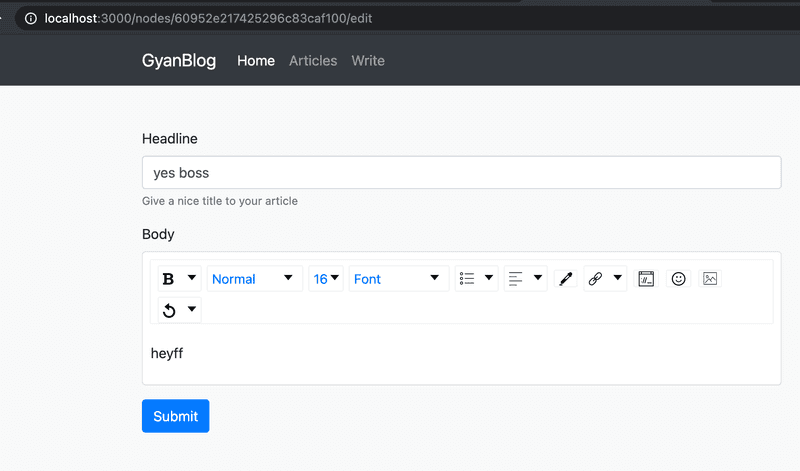This screenshot has width=800, height=471.
Task: Click the GyanBlog brand link
Action: (x=179, y=61)
